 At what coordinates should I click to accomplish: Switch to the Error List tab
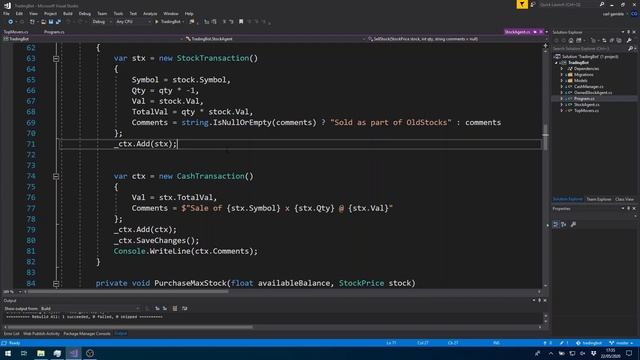[11, 334]
